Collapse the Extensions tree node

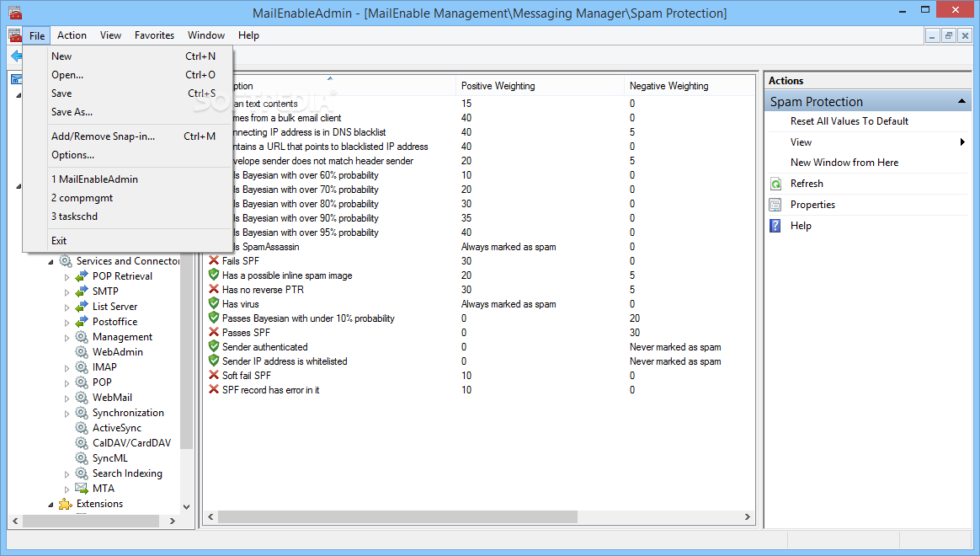coord(51,505)
